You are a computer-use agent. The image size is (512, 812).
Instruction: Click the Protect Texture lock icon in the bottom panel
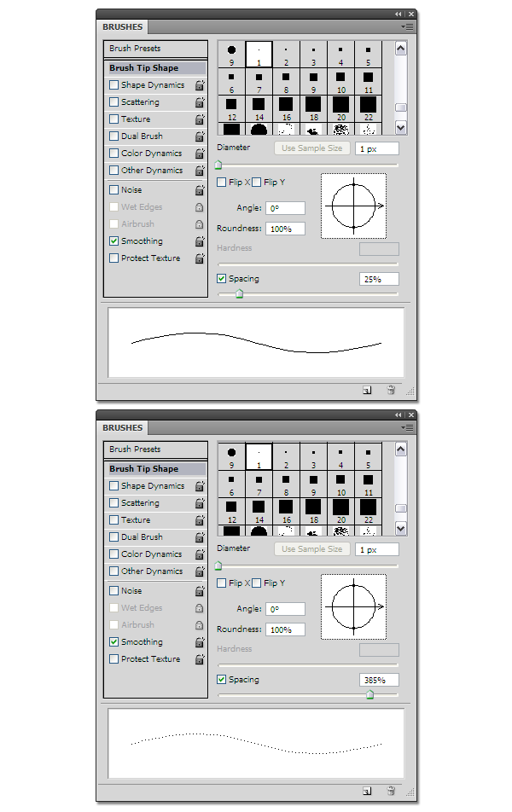(200, 660)
